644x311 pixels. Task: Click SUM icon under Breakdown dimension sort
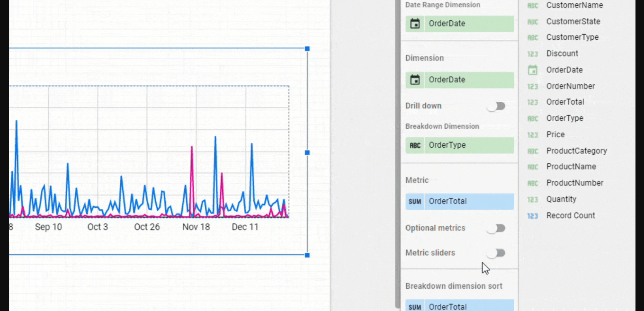[415, 307]
